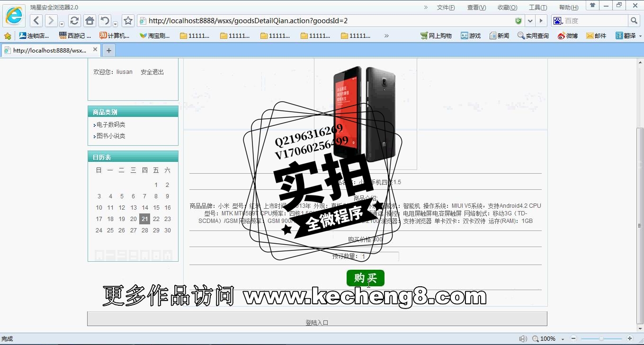Viewport: 644px width, 345px height.
Task: Open the undo closed tabs dropdown arrow
Action: click(115, 23)
